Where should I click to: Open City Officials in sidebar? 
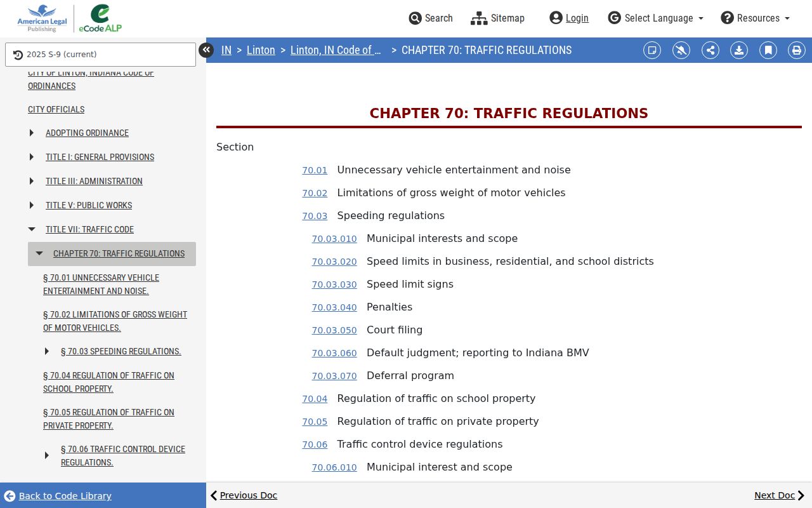[56, 109]
